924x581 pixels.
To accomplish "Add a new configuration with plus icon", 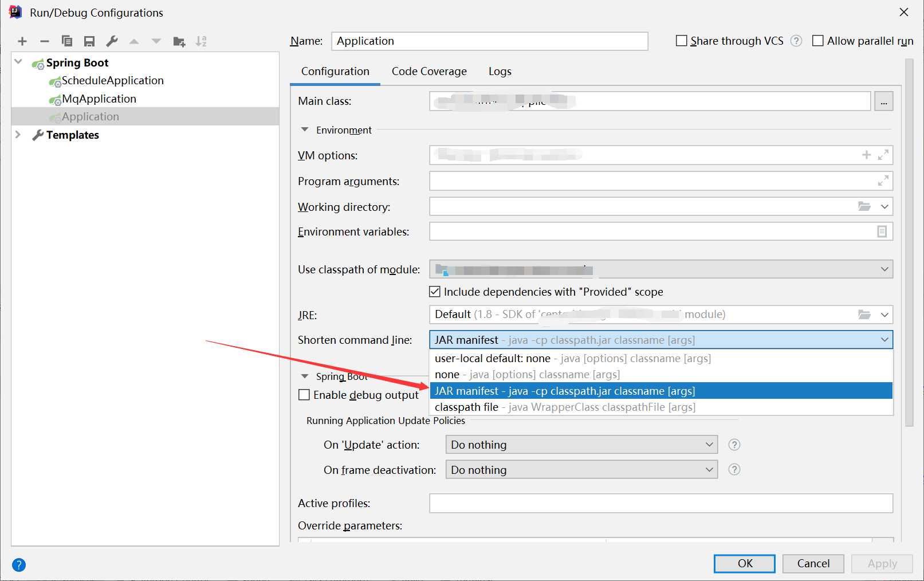I will (22, 41).
